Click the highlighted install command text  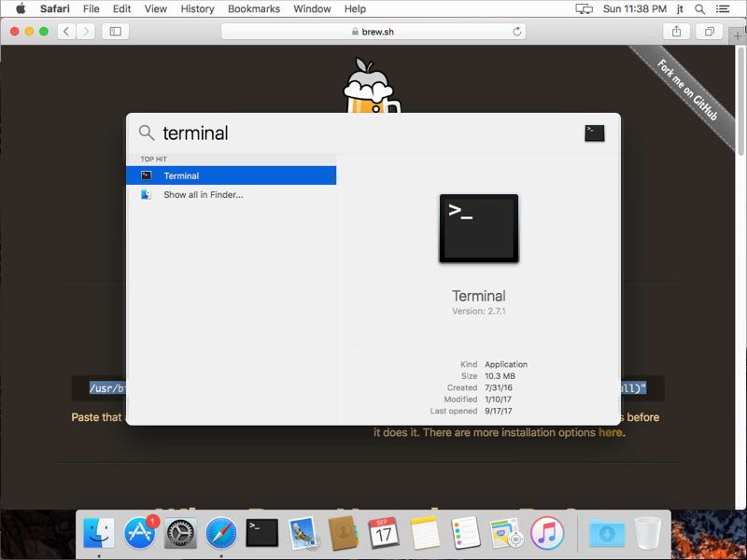click(x=107, y=388)
